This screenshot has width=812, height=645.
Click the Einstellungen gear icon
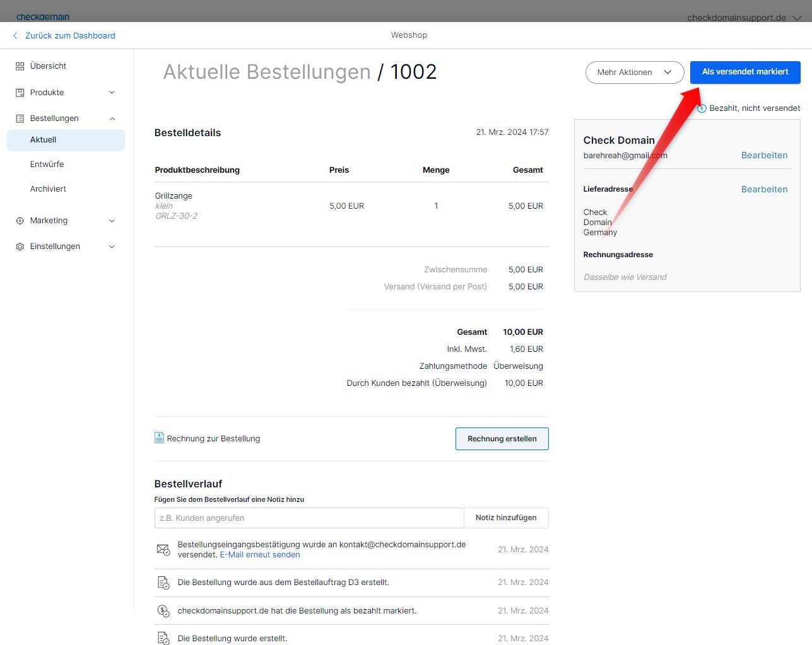click(20, 247)
